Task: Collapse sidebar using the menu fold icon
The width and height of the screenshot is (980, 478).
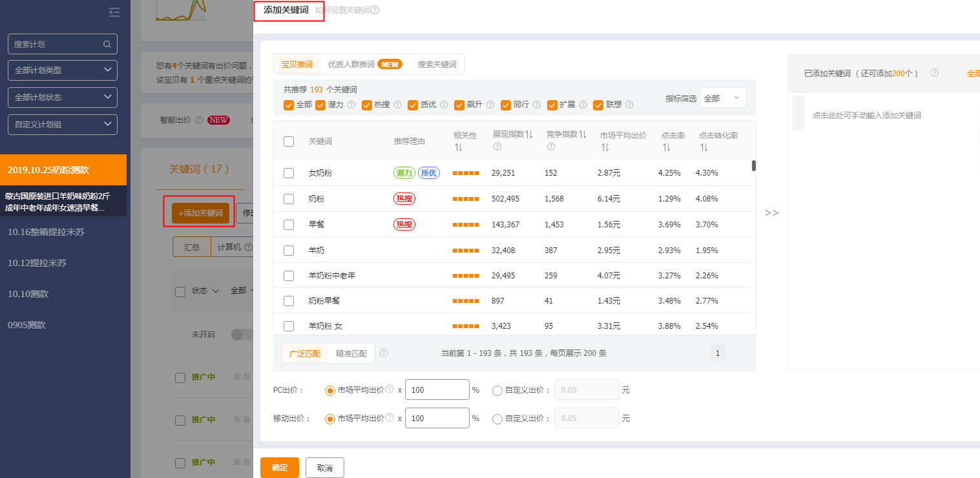Action: pos(114,12)
